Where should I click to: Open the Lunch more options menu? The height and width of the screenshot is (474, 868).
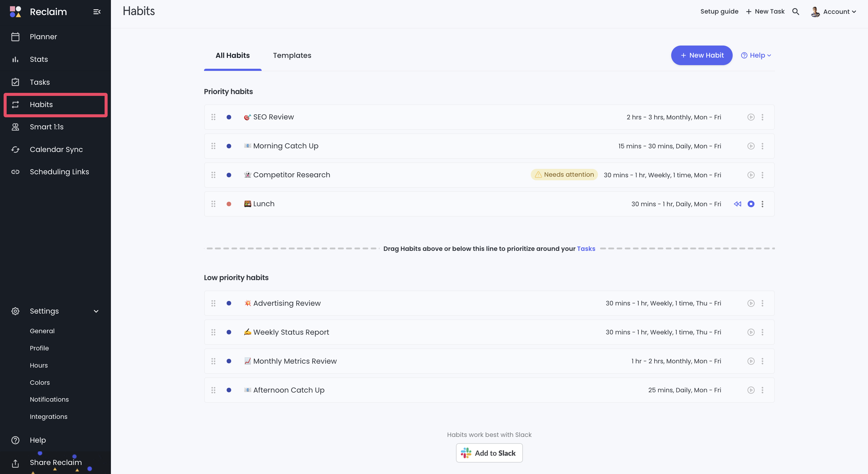tap(762, 204)
